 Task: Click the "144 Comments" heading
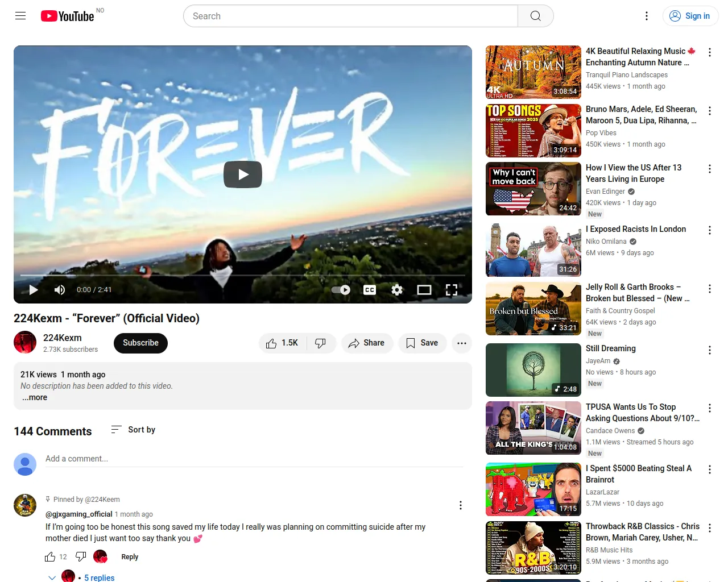click(x=53, y=431)
